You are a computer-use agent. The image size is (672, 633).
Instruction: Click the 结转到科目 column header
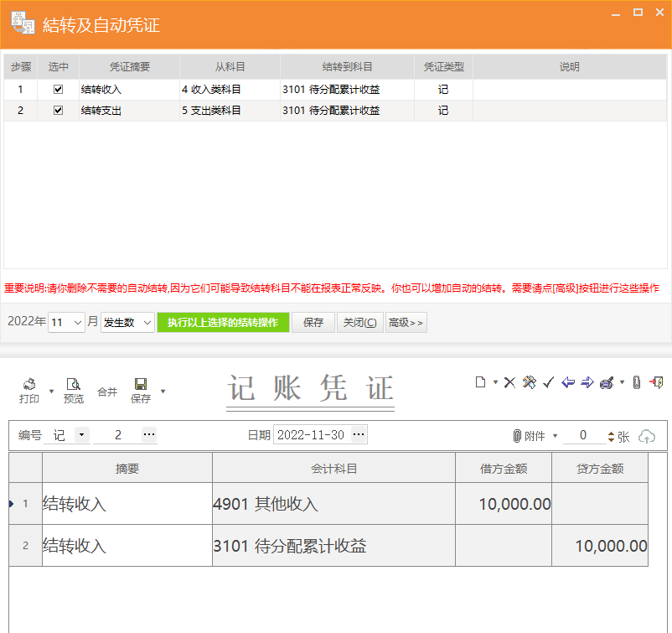pyautogui.click(x=347, y=66)
